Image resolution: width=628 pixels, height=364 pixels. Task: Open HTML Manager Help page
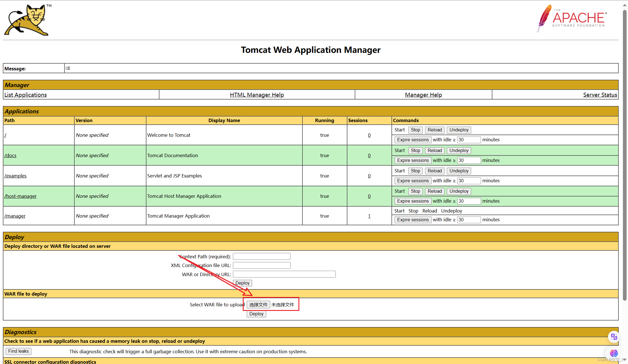257,94
